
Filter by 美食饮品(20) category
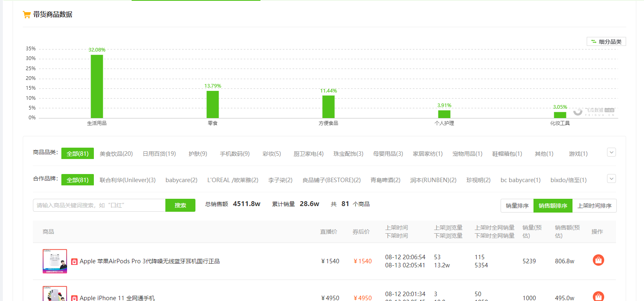pyautogui.click(x=116, y=154)
